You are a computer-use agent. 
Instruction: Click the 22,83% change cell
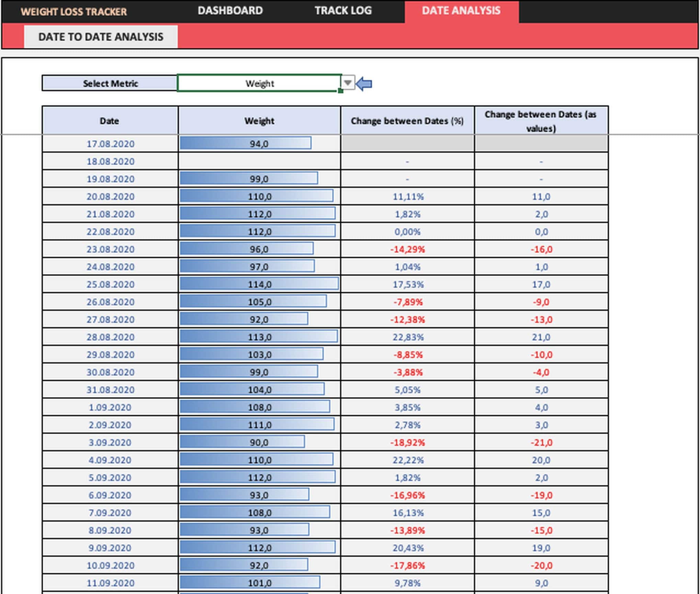pyautogui.click(x=408, y=337)
